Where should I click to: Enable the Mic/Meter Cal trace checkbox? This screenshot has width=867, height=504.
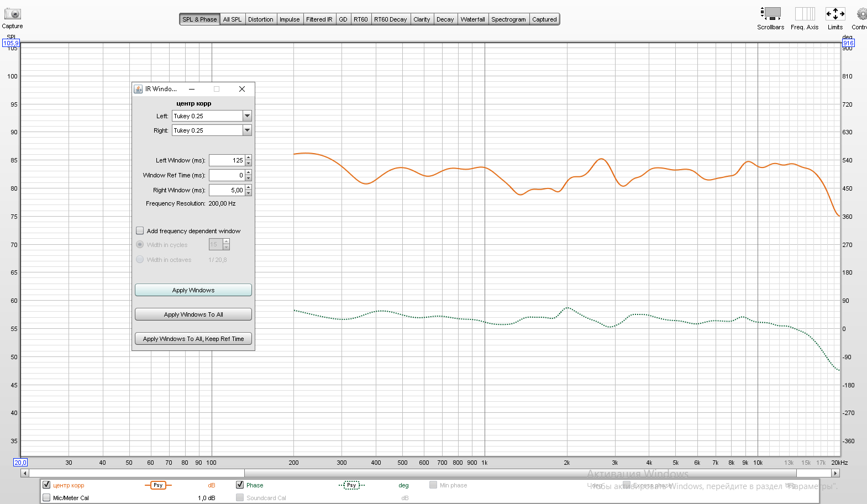46,497
